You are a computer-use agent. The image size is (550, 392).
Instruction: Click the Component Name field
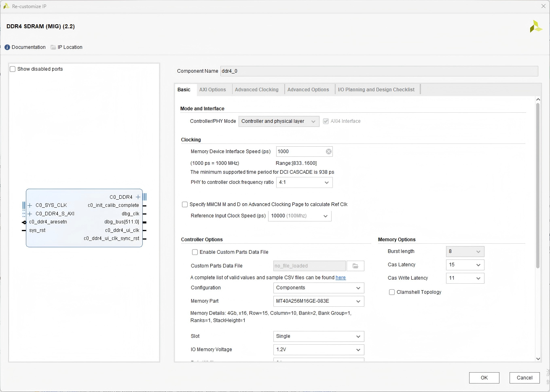(379, 71)
